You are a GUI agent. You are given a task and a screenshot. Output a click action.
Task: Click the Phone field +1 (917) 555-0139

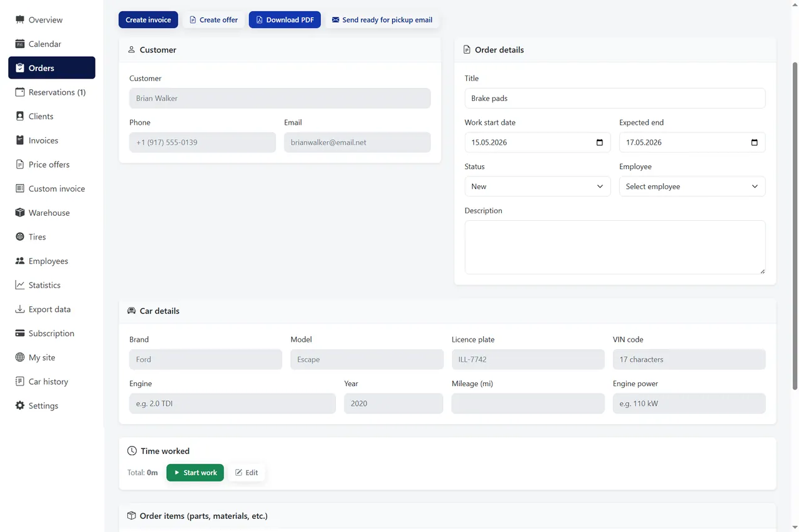[202, 142]
